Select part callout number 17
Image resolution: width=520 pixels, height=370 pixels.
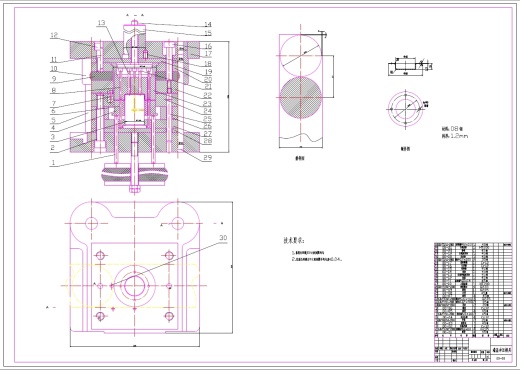click(x=208, y=54)
